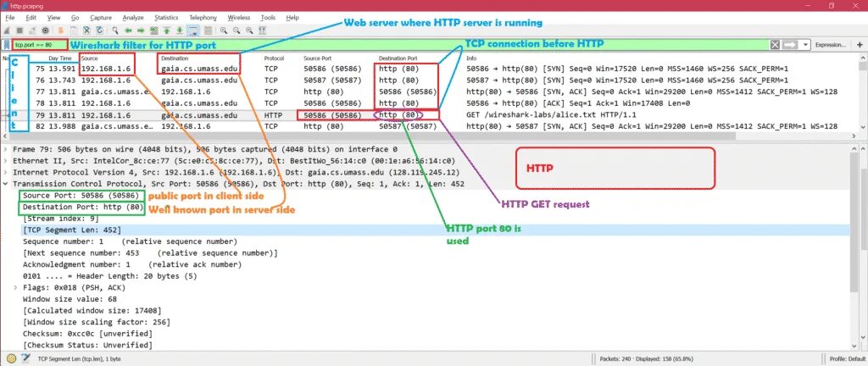
Task: Zoom out packet text
Action: point(236,30)
